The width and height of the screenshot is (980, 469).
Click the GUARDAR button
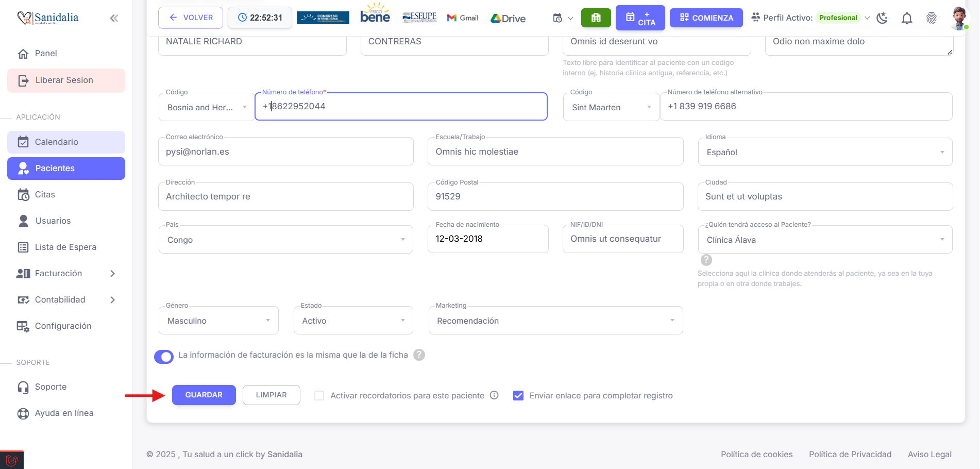coord(204,395)
